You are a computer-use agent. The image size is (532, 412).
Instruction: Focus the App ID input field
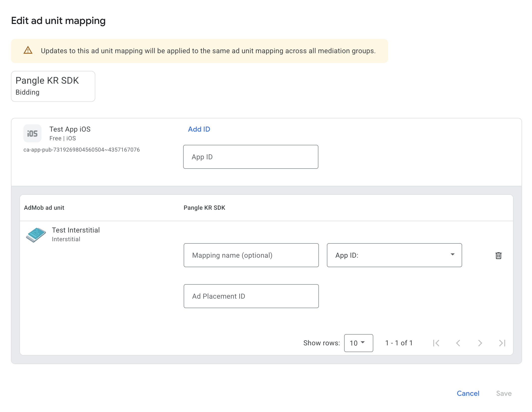coord(251,157)
